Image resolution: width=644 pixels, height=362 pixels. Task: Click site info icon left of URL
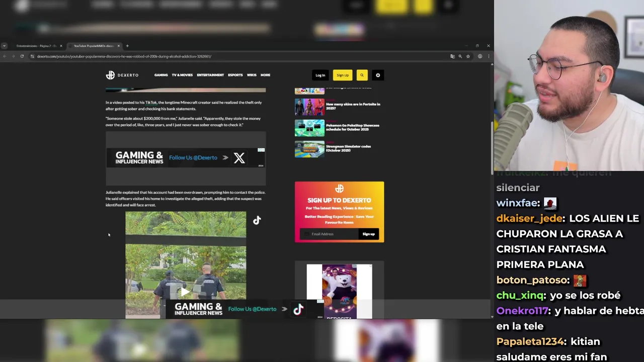pyautogui.click(x=32, y=56)
